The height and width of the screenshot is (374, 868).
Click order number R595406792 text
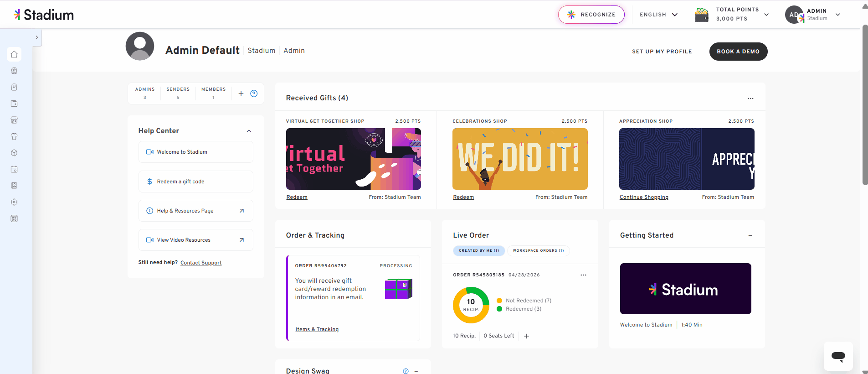point(321,265)
